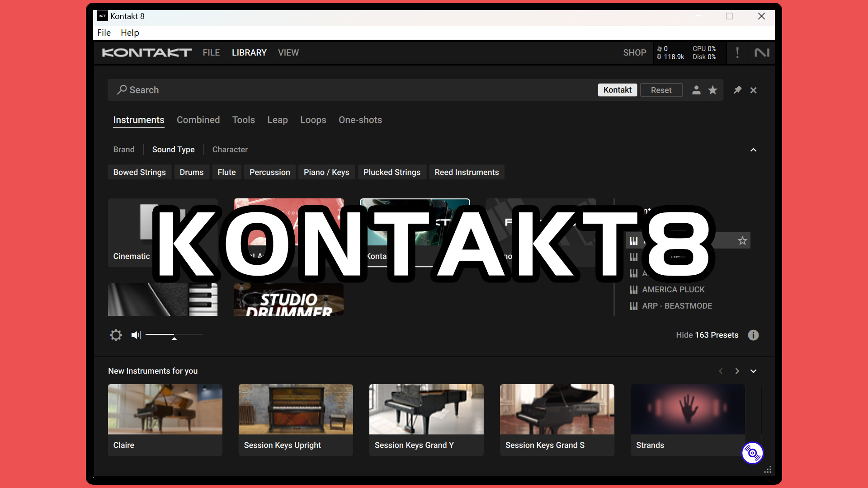The image size is (868, 488).
Task: Open the Help menu
Action: pyautogui.click(x=130, y=33)
